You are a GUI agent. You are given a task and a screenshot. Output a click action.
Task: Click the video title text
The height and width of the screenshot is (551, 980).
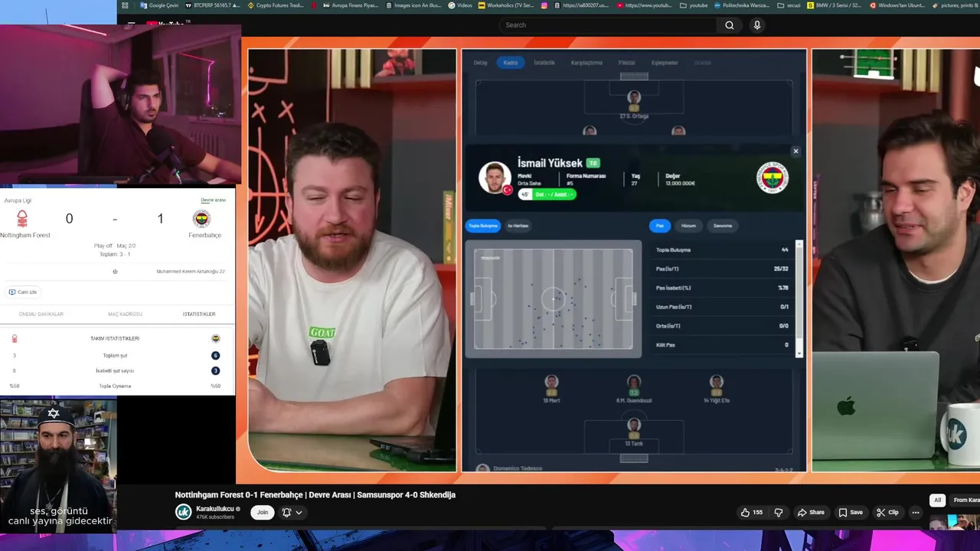pyautogui.click(x=315, y=494)
